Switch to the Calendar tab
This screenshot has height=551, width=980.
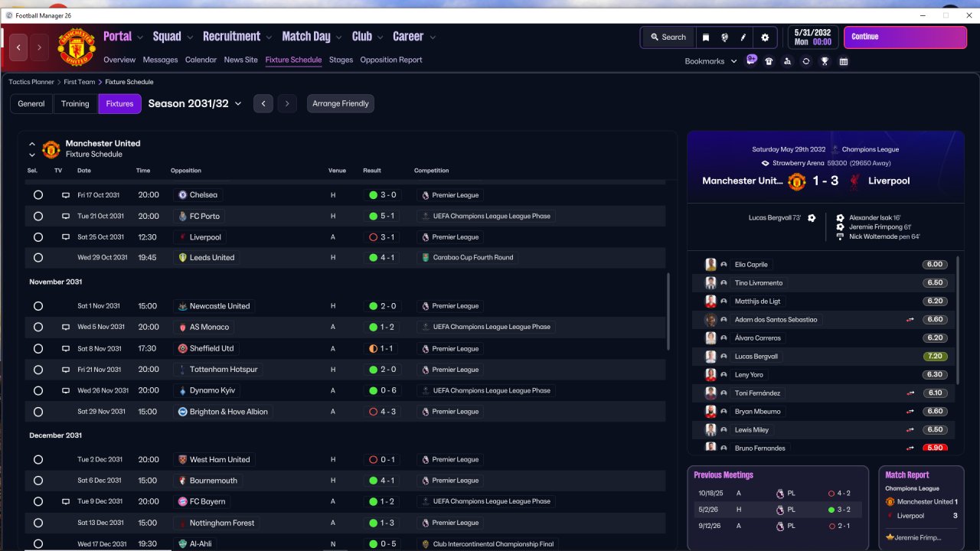pos(201,60)
